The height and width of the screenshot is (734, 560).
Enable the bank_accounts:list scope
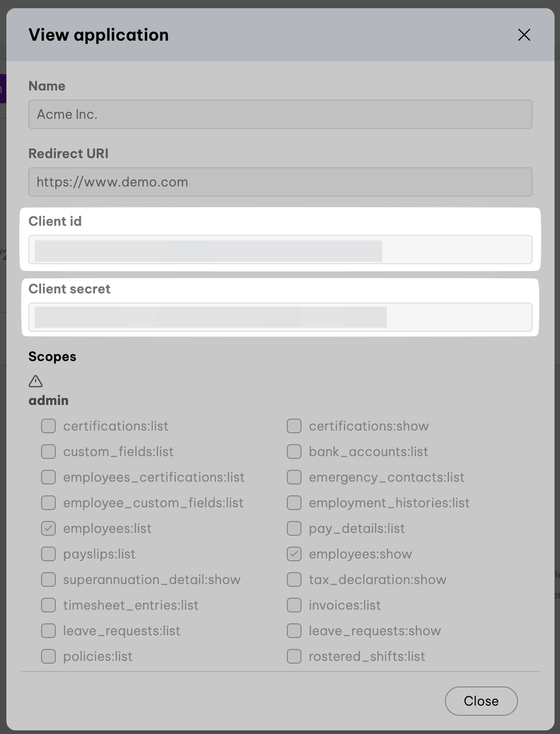(294, 452)
